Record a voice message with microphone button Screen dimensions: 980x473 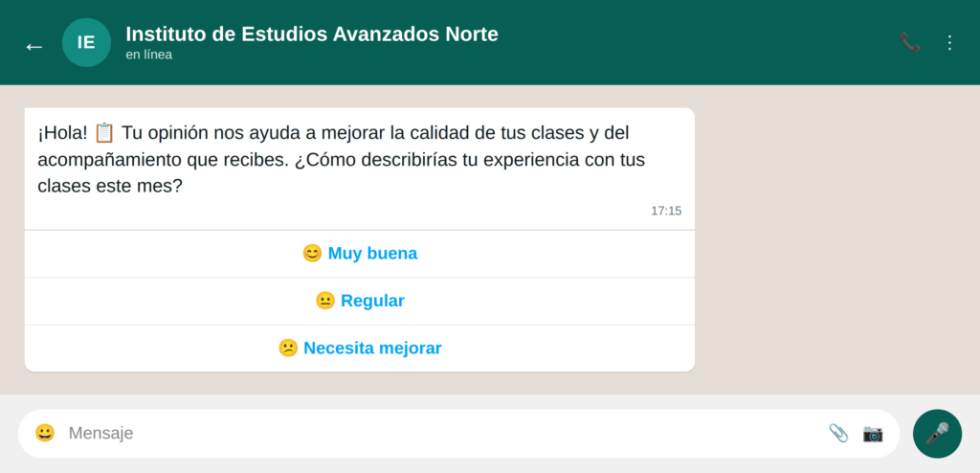938,434
